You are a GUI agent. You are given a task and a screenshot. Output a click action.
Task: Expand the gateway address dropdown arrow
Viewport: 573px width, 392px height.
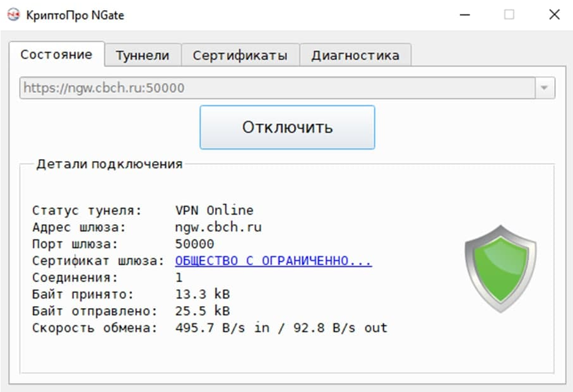[545, 88]
